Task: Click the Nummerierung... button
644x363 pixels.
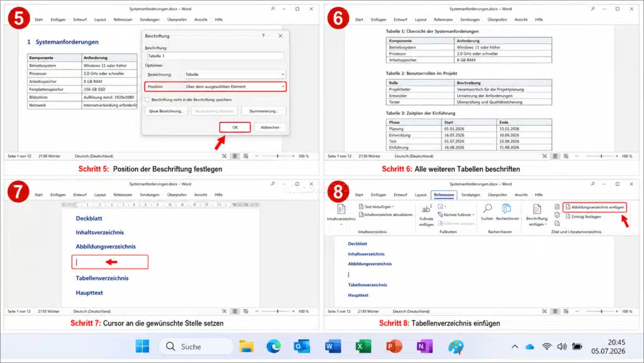Action: pos(264,111)
